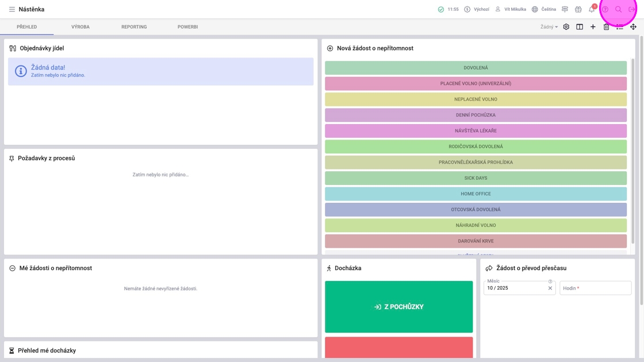Select Neplacené volno absence type
Screen dimensions: 644x362
(x=476, y=99)
